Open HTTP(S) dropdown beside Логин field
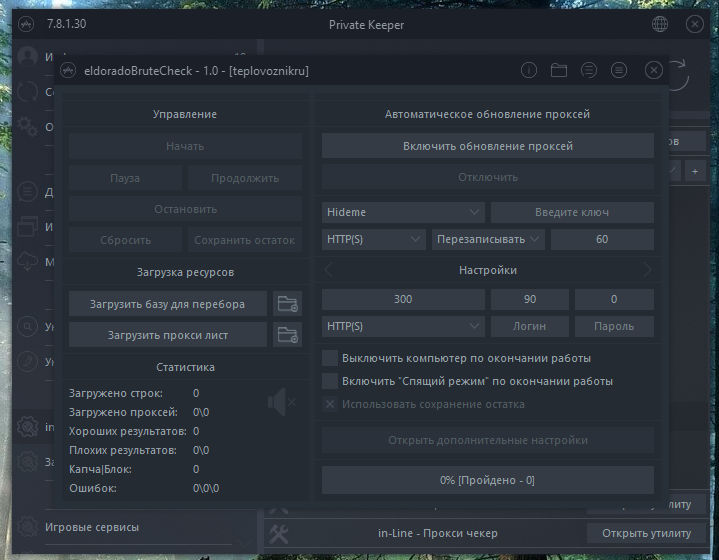The image size is (719, 560). point(404,326)
